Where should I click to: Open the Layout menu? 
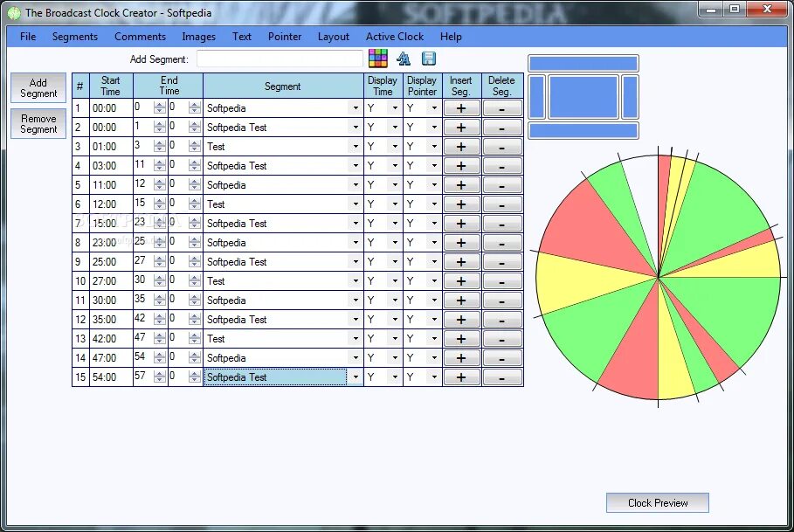pos(333,37)
